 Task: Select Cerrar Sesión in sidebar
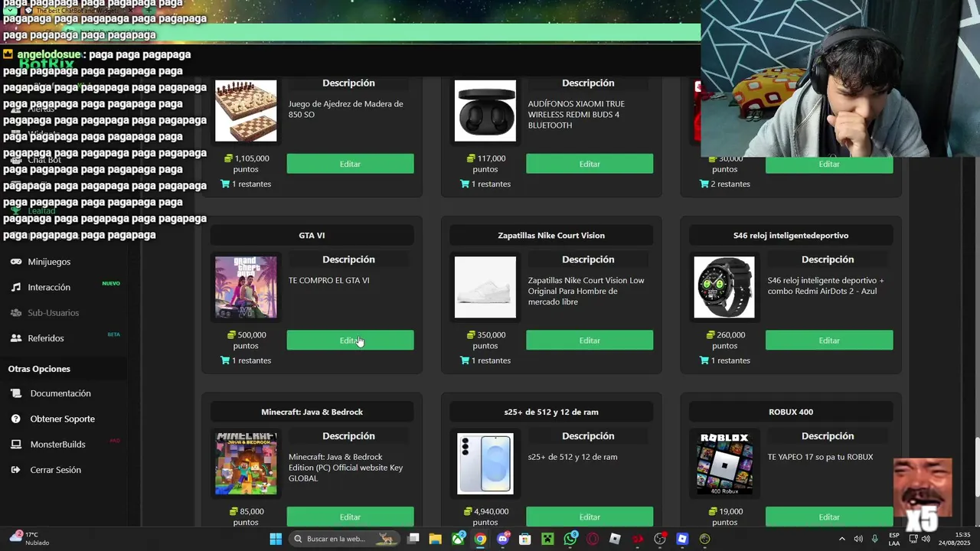pos(55,470)
